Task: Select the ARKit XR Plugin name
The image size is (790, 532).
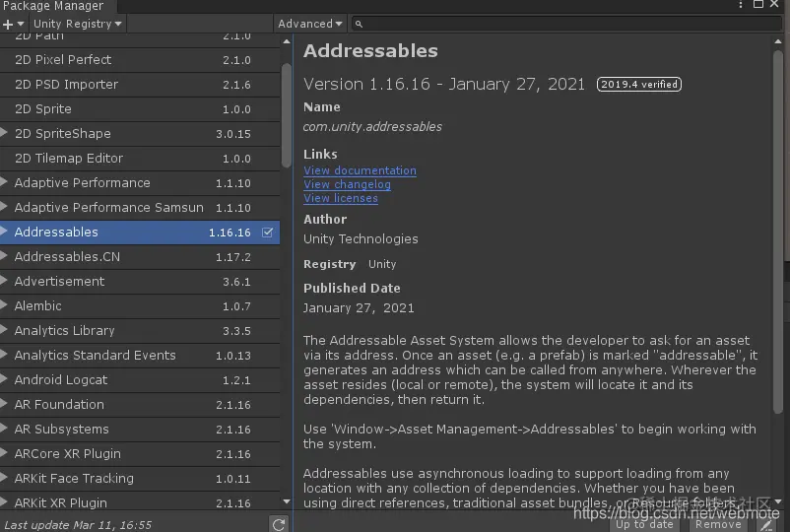Action: (x=60, y=503)
